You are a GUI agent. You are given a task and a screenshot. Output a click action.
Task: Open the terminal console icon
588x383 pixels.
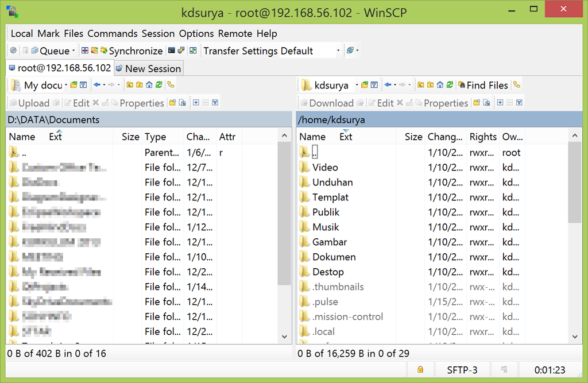171,51
